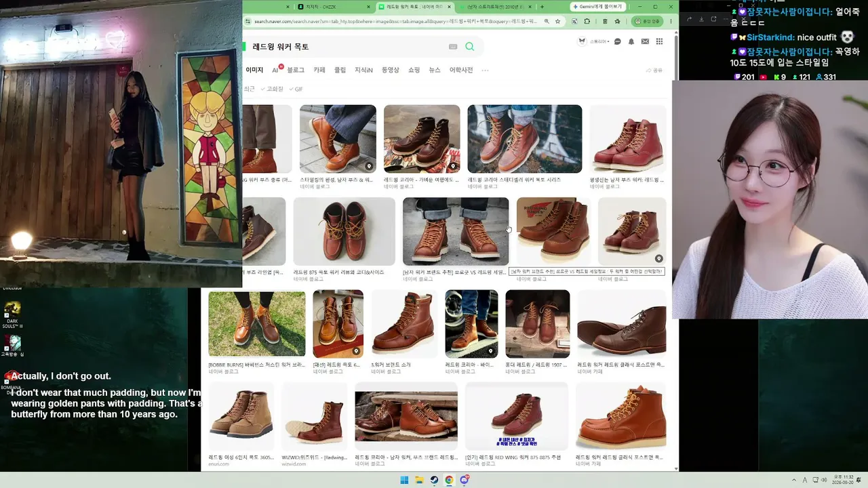
Task: Toggle the 고화질 high-quality filter
Action: [272, 89]
